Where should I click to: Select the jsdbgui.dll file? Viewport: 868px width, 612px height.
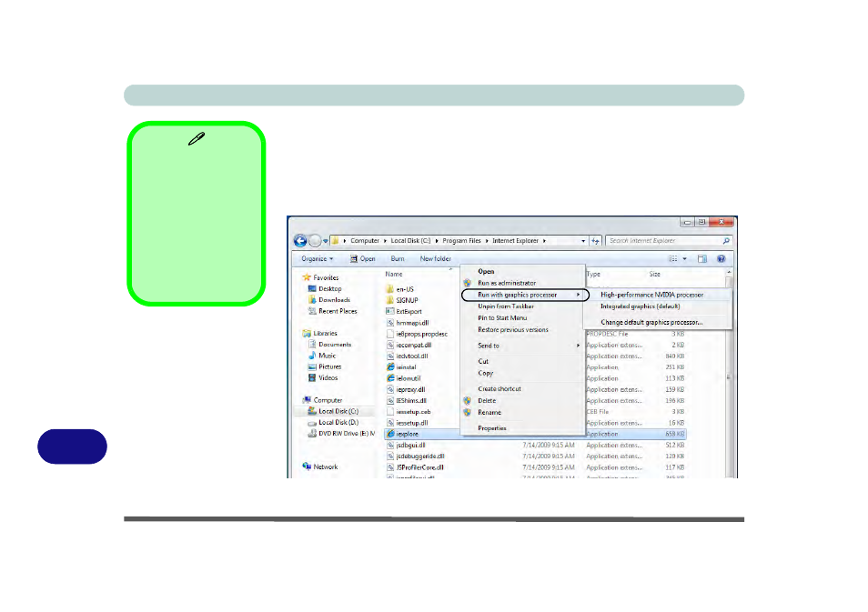point(406,445)
